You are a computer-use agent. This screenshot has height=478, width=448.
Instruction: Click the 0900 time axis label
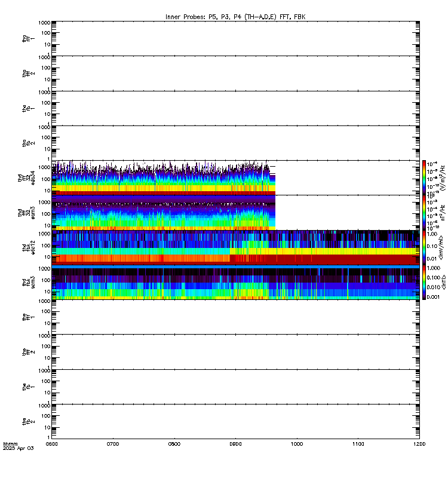coord(235,444)
